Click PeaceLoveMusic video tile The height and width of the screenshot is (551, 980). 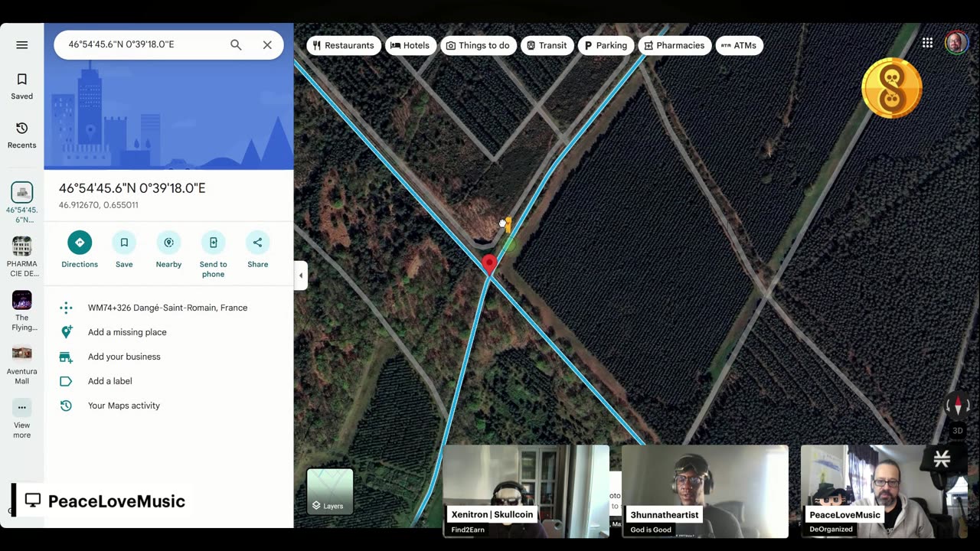884,491
